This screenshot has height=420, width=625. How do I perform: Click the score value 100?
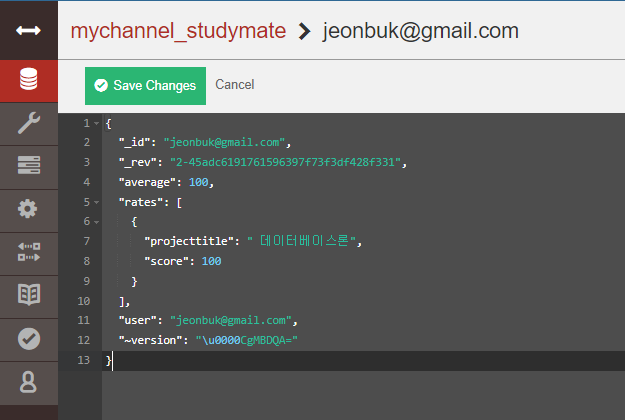point(211,261)
